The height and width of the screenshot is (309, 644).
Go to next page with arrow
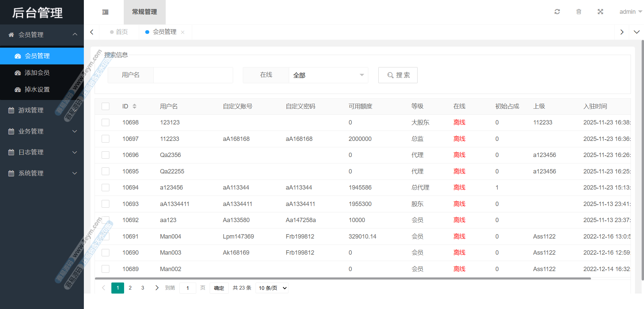(x=157, y=288)
